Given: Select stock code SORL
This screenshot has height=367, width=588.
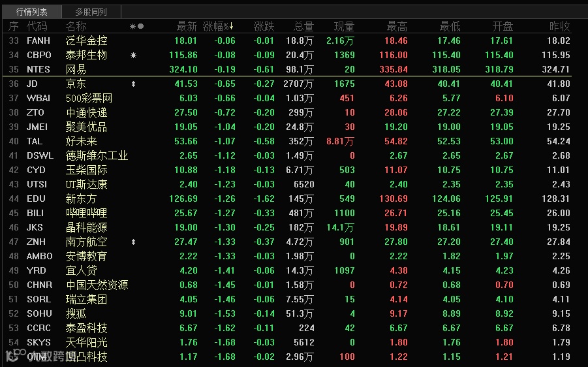Looking at the screenshot, I should point(39,299).
